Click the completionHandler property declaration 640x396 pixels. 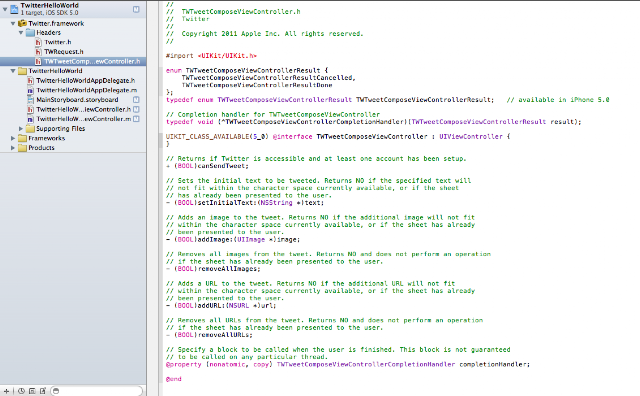(348, 365)
